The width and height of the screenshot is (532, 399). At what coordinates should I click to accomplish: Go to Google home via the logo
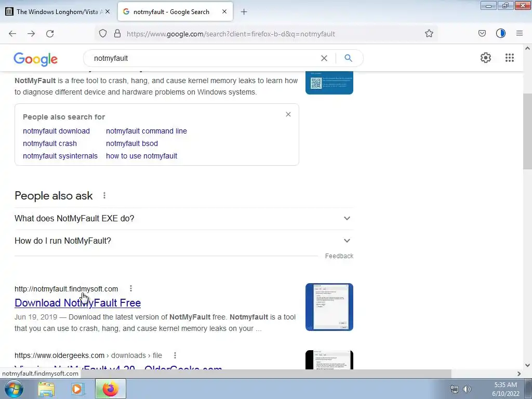[x=36, y=59]
